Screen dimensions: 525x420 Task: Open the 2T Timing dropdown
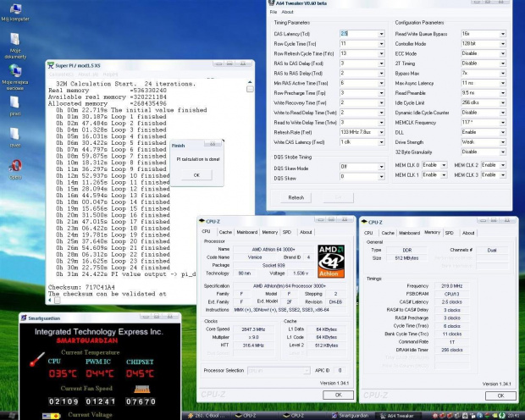(x=503, y=64)
